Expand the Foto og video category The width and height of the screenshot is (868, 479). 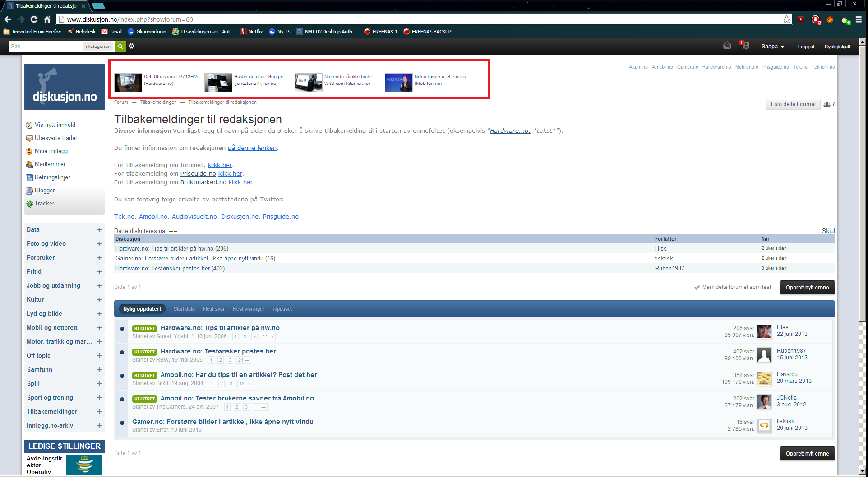99,244
